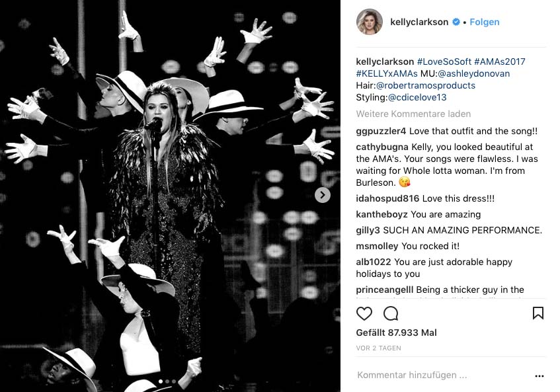Visit @ashleydonovan profile mention
This screenshot has height=392, width=560.
click(473, 73)
